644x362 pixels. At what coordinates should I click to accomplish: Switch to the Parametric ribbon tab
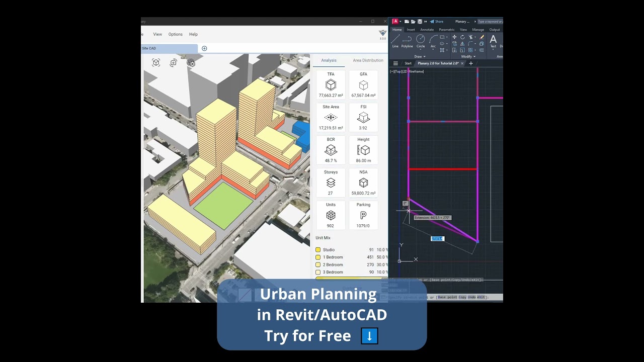pyautogui.click(x=447, y=30)
